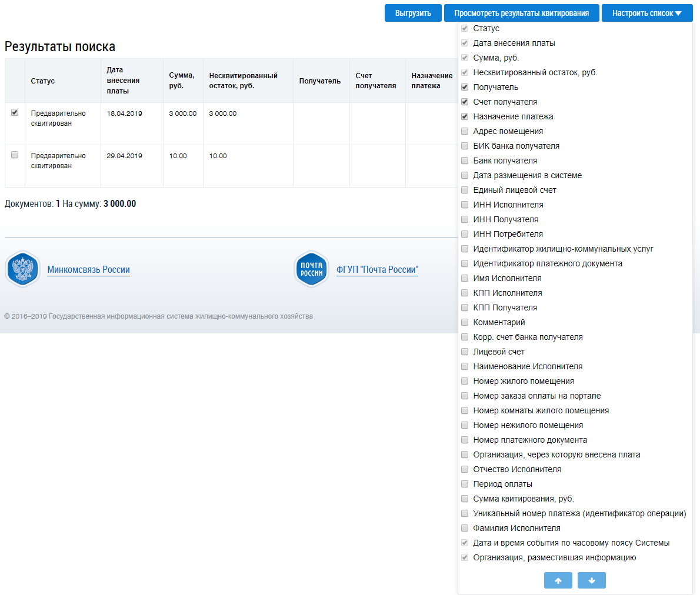Enable the Период оплаты column option
Viewport: 700px width, 595px height.
(x=465, y=484)
